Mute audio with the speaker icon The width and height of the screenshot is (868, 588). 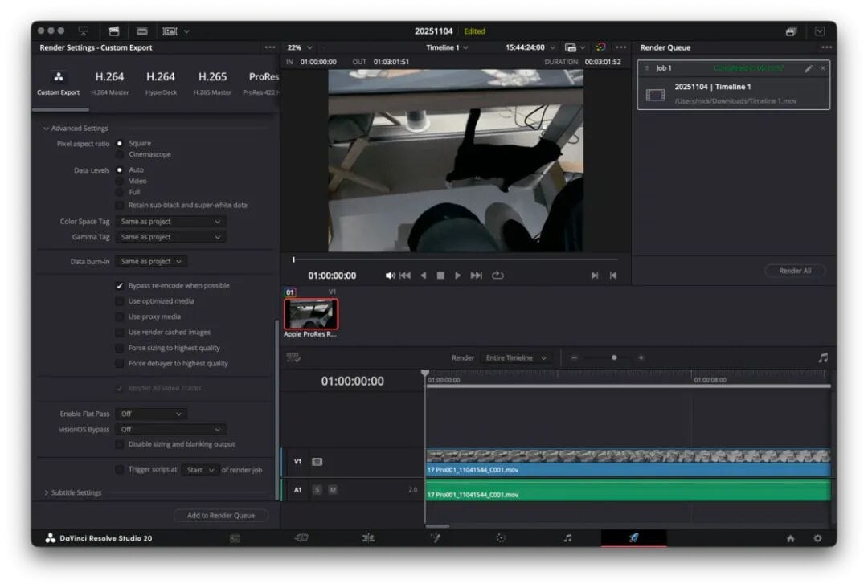pyautogui.click(x=390, y=276)
